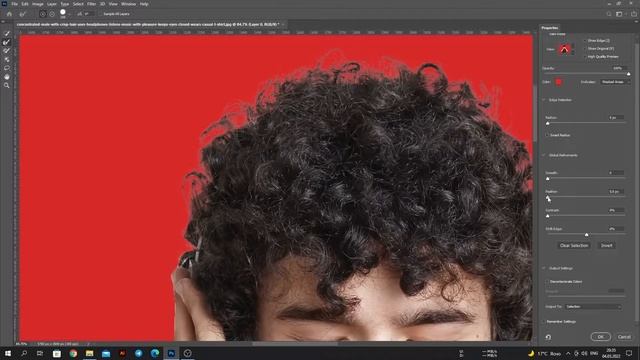Toggle the Sample All Layers checkbox
Viewport: 640px width, 360px height.
pos(100,14)
